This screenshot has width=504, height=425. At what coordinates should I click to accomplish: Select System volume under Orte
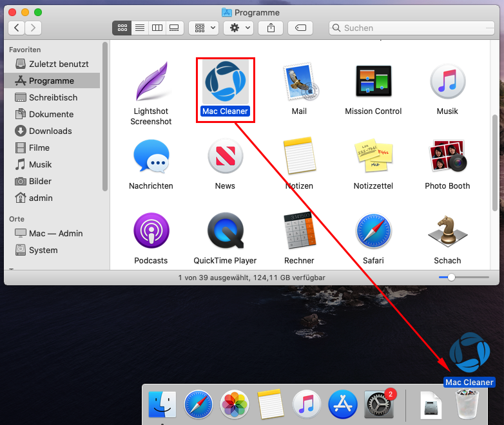tap(52, 250)
